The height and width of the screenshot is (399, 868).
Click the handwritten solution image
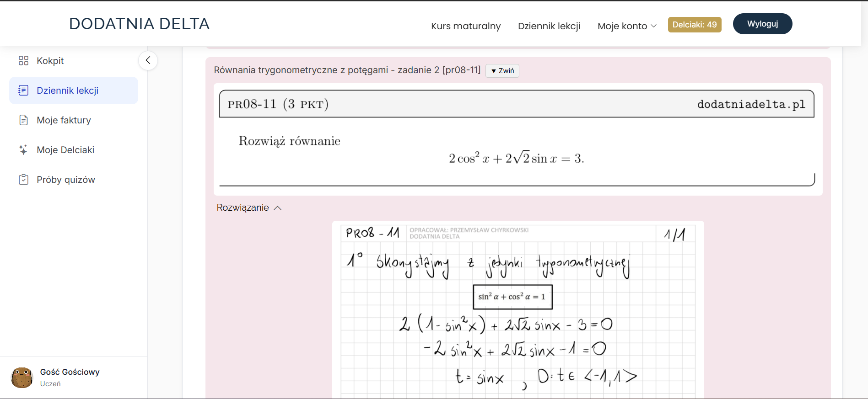tap(518, 311)
